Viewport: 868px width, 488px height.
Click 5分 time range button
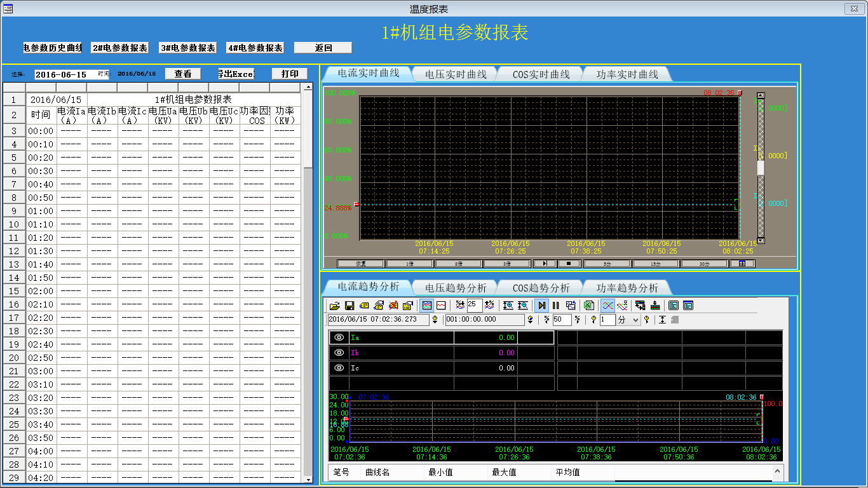(x=607, y=263)
